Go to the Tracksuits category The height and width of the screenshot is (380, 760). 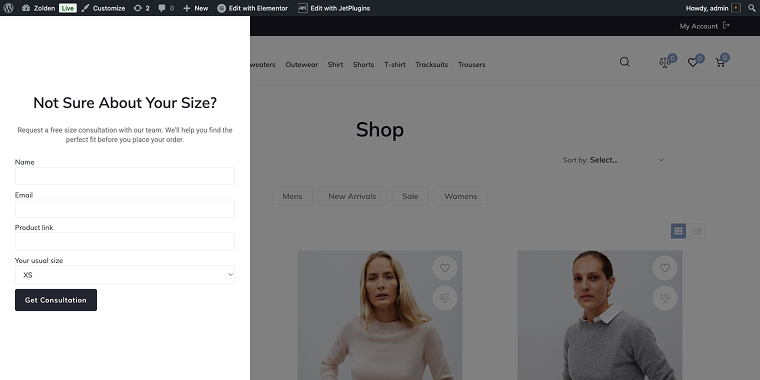(431, 64)
